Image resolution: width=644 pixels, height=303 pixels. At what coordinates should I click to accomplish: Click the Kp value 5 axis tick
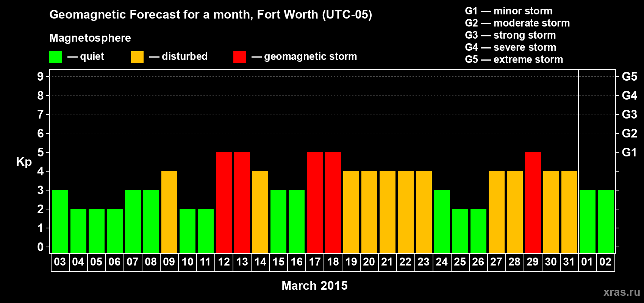41,152
